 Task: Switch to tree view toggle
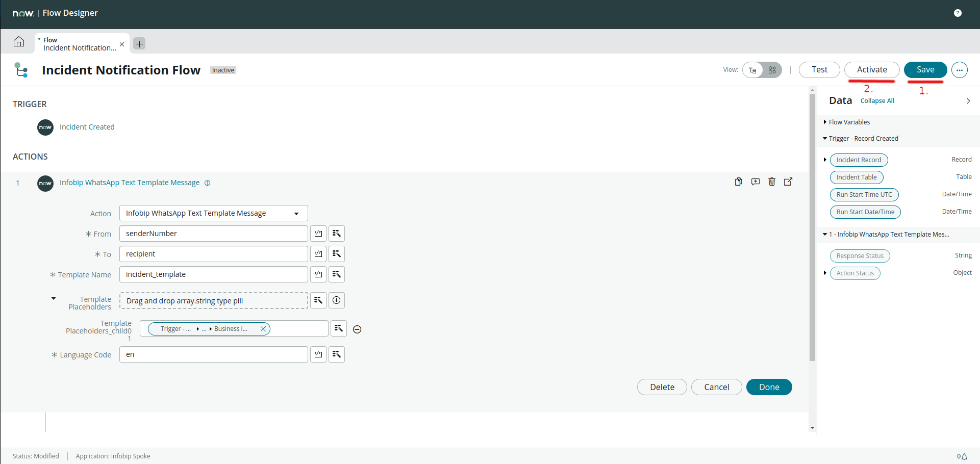click(753, 70)
